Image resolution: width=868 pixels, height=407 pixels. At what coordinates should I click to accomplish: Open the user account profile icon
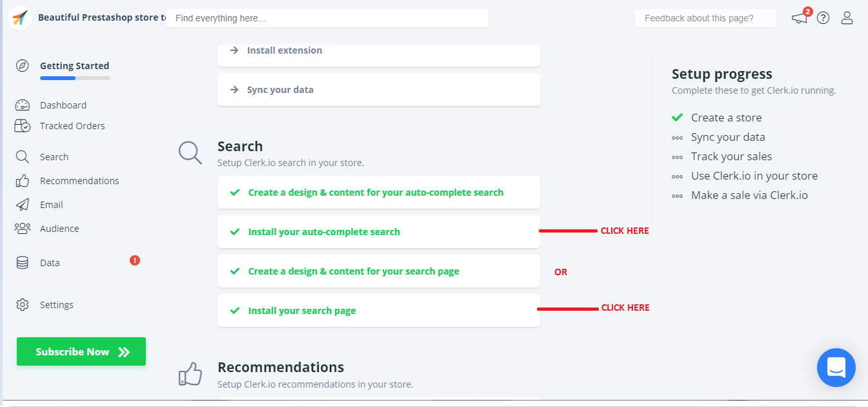847,18
